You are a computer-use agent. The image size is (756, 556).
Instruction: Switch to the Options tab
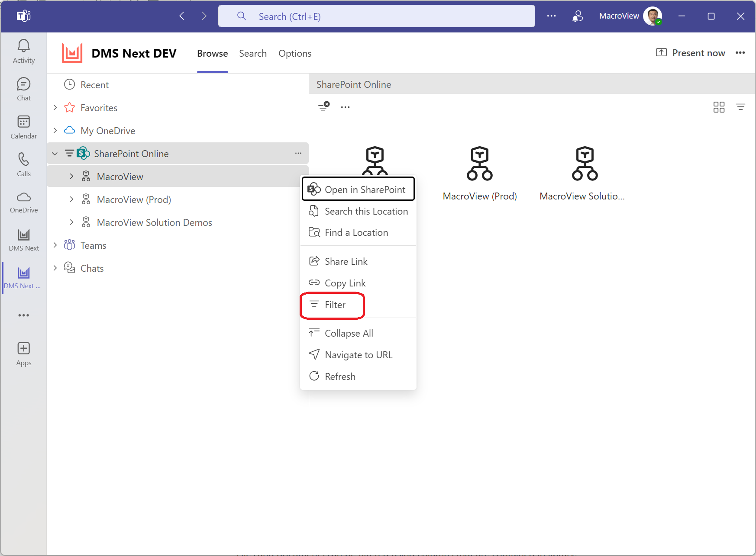295,53
